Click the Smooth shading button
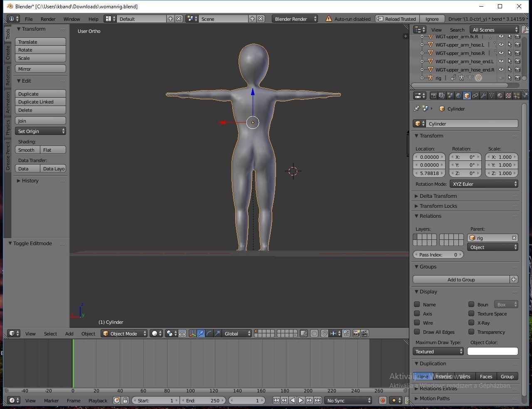This screenshot has height=409, width=532. tap(28, 150)
